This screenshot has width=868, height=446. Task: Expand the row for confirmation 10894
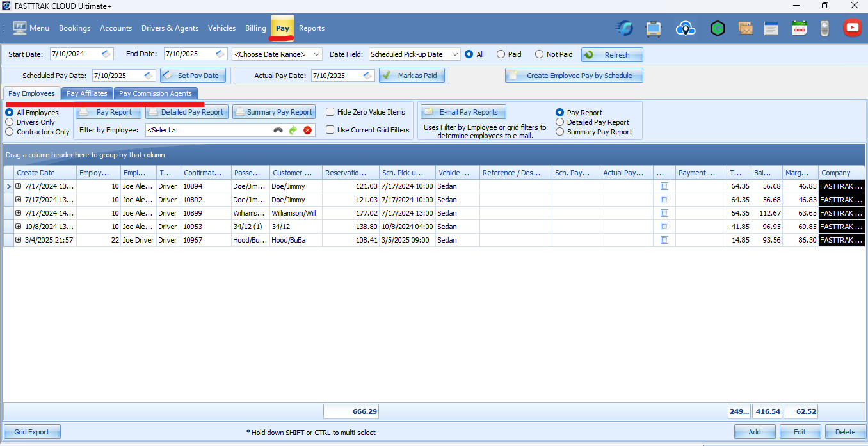19,186
